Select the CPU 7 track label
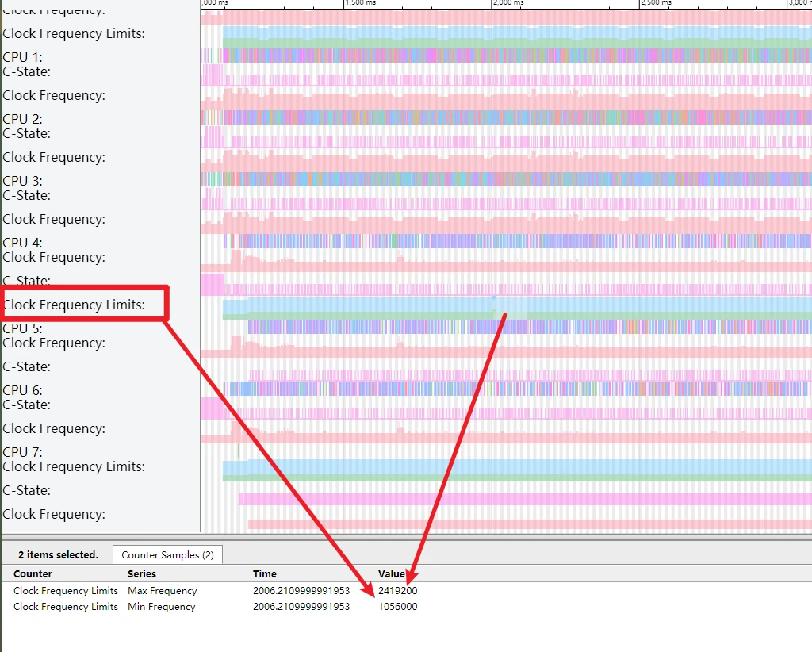The height and width of the screenshot is (652, 812). pyautogui.click(x=22, y=452)
